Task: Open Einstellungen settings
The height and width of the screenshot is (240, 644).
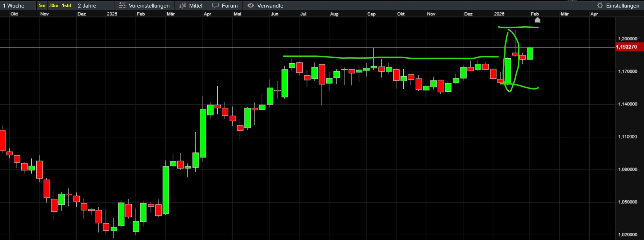Action: tap(622, 6)
